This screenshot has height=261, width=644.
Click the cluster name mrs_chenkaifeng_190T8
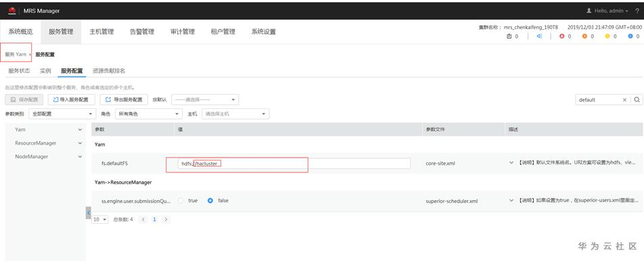point(530,27)
